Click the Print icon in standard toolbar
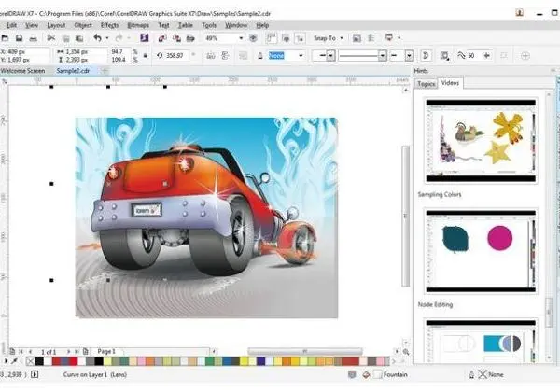This screenshot has width=560, height=392. pos(34,38)
